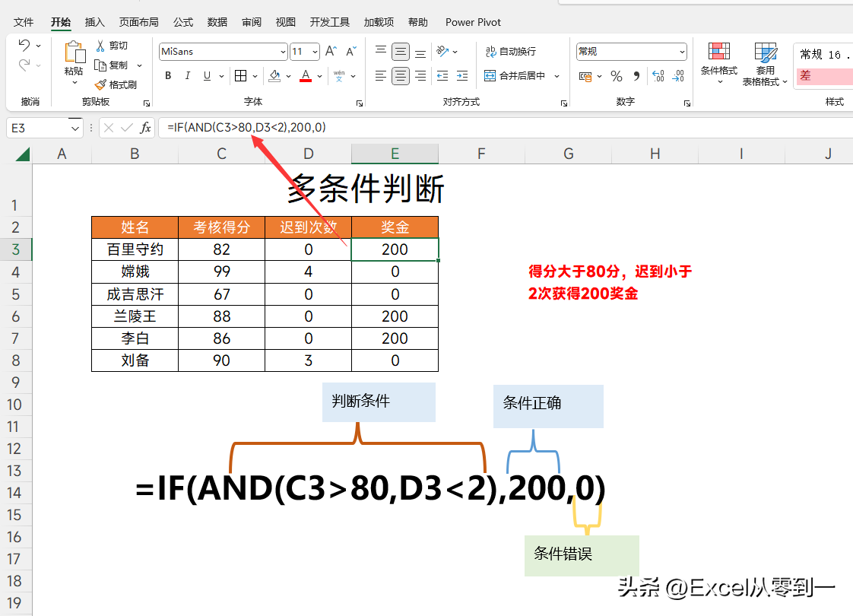Screen dimensions: 853x616
Task: Open the font size 11 dropdown
Action: 316,52
